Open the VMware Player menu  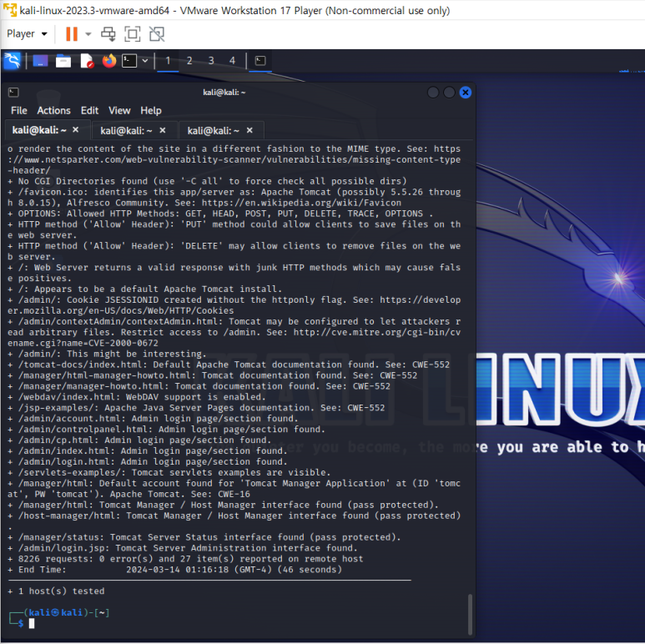tap(27, 33)
